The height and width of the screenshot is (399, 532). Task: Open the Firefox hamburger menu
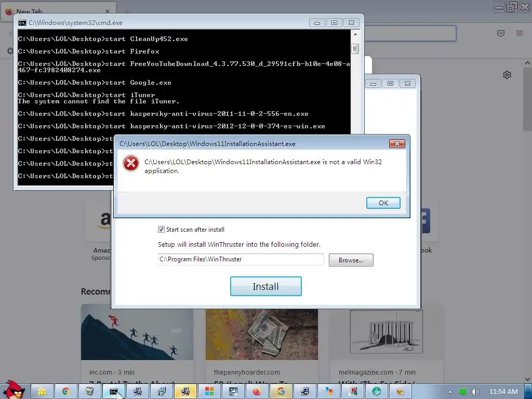pos(520,33)
